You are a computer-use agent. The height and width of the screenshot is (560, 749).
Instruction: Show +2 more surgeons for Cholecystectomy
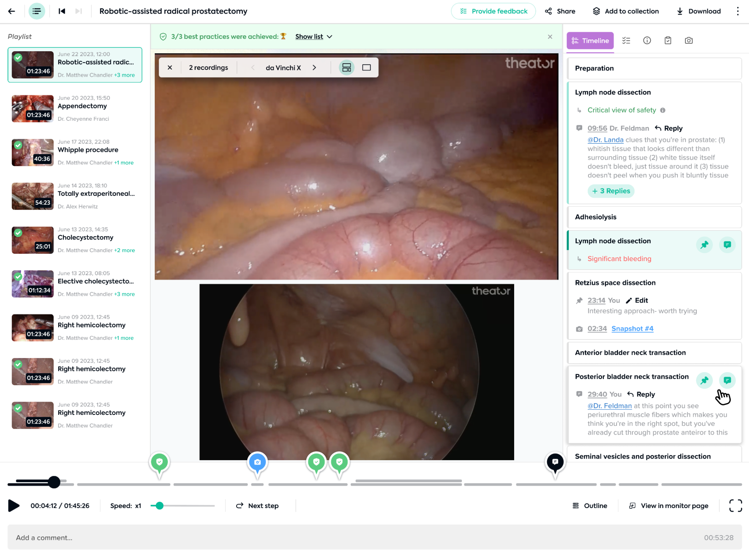(125, 251)
